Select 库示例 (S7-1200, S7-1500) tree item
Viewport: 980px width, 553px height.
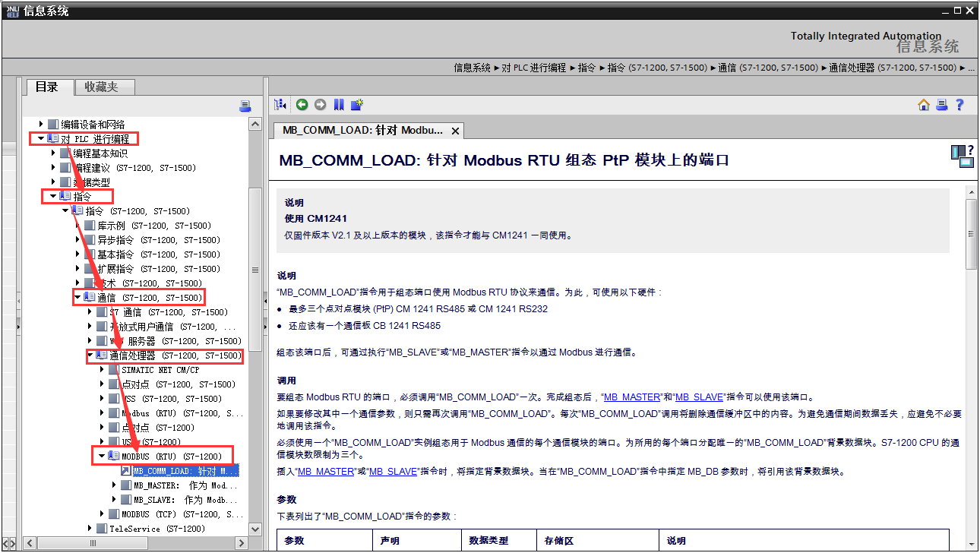pos(154,225)
